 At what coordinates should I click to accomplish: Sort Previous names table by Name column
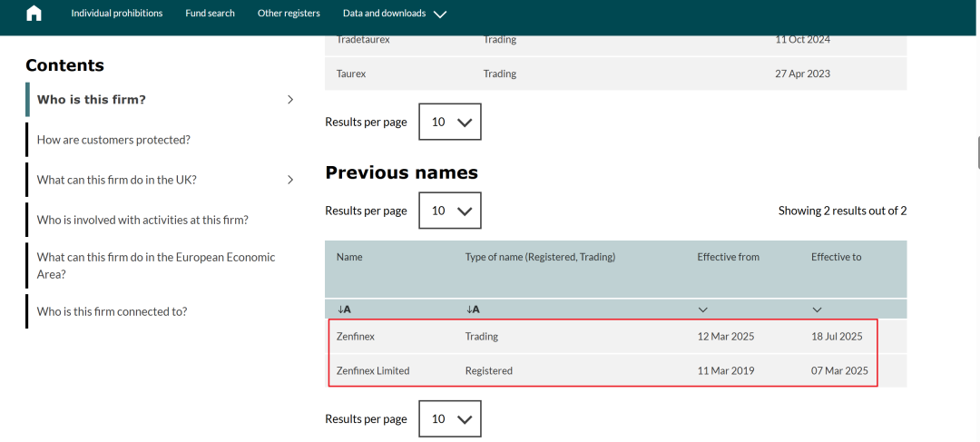point(344,309)
